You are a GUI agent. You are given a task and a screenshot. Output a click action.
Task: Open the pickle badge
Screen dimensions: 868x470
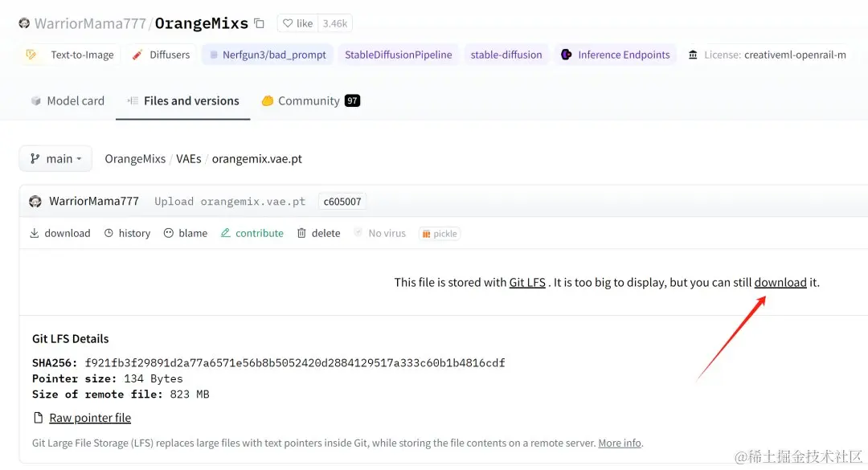pos(440,234)
